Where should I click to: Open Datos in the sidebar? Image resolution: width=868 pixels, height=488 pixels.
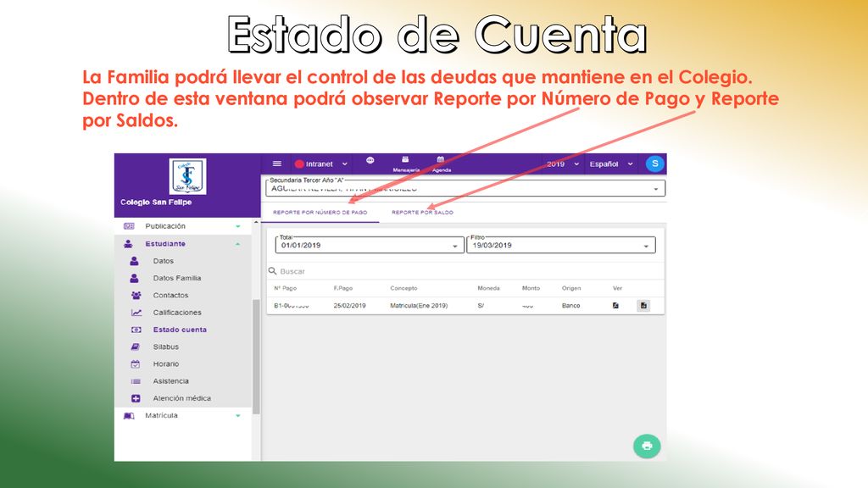point(164,261)
